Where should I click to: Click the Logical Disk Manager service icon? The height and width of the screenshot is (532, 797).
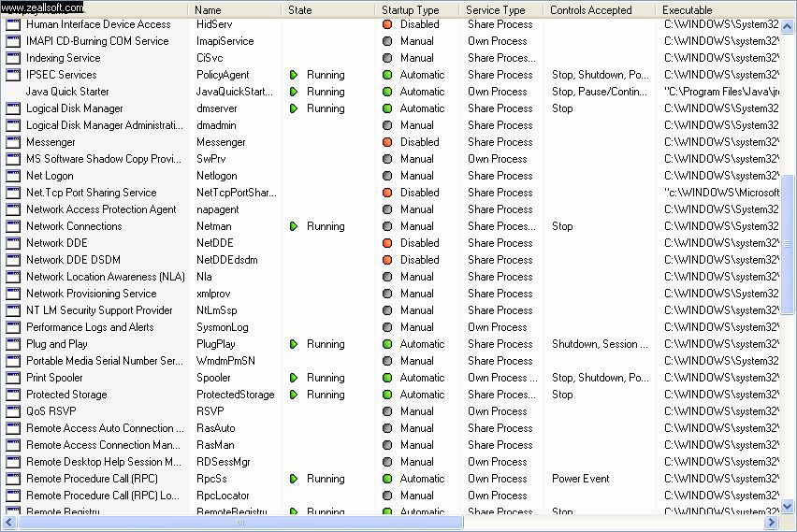point(13,108)
